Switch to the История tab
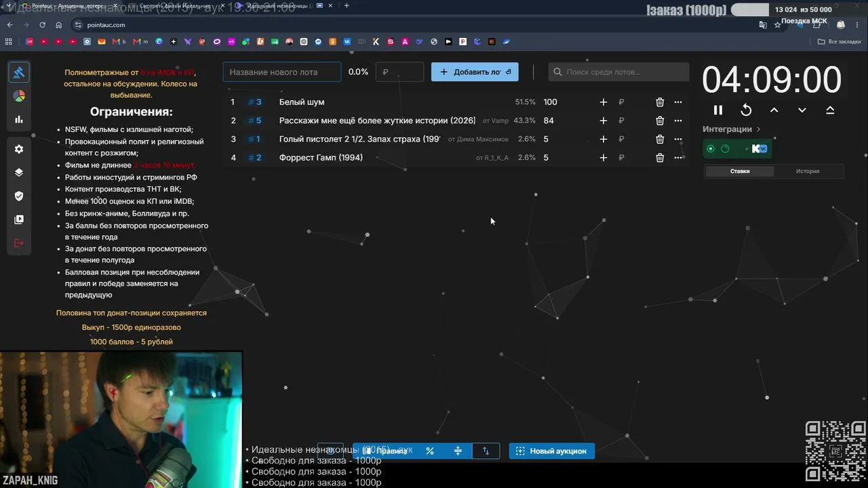This screenshot has width=868, height=488. (808, 171)
